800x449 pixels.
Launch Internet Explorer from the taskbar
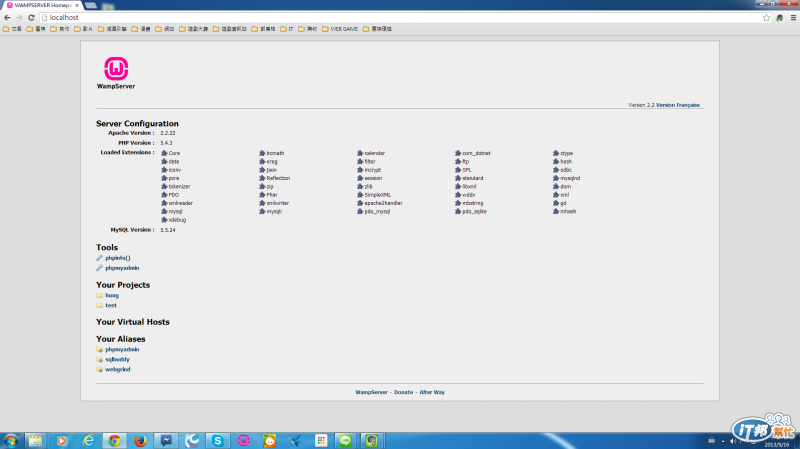pos(89,441)
